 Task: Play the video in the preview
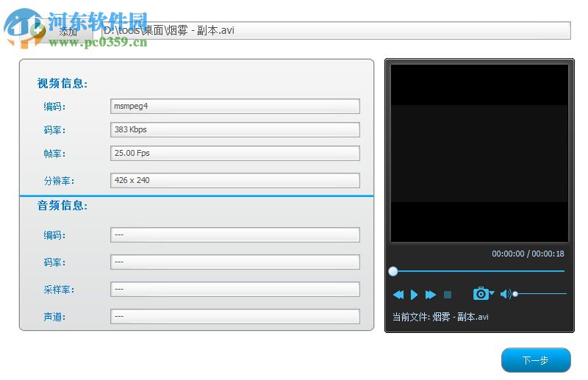click(x=414, y=295)
